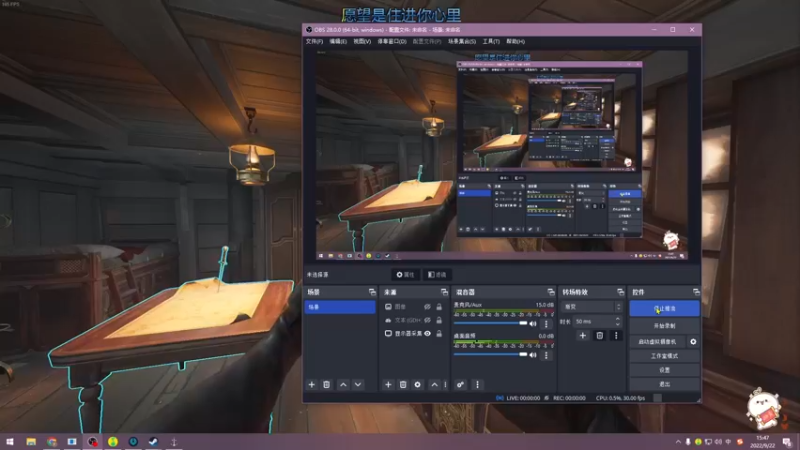Decrease the transition duration with down arrow
The height and width of the screenshot is (450, 800).
pos(618,324)
